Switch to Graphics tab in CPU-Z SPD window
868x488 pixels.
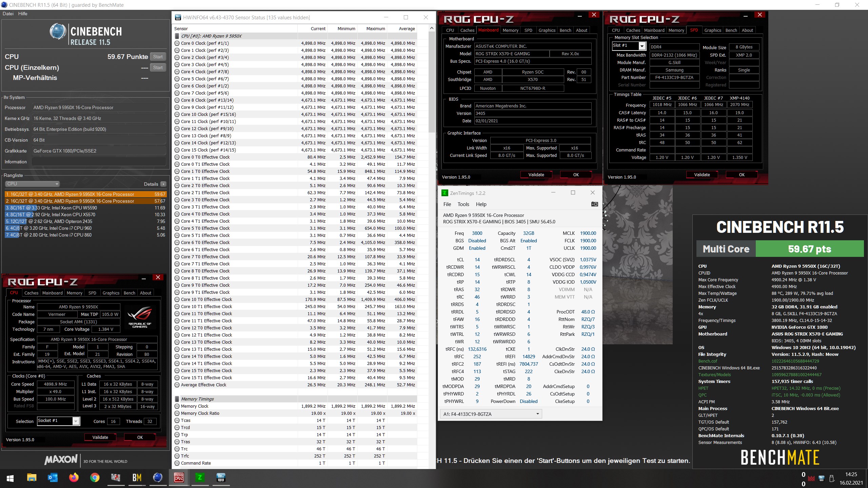click(713, 30)
